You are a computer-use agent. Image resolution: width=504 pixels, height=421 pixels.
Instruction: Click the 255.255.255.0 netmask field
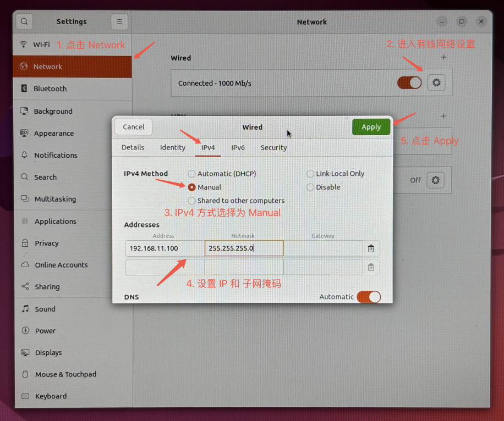[x=244, y=248]
